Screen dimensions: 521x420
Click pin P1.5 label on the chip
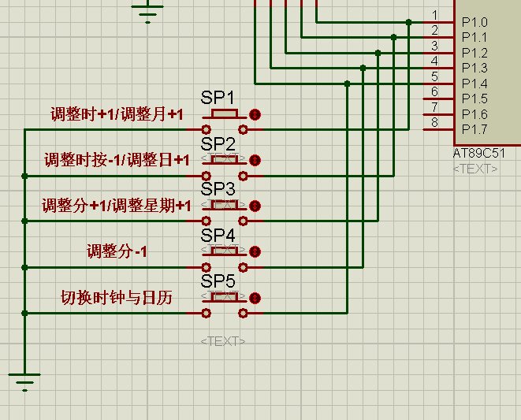coord(474,98)
